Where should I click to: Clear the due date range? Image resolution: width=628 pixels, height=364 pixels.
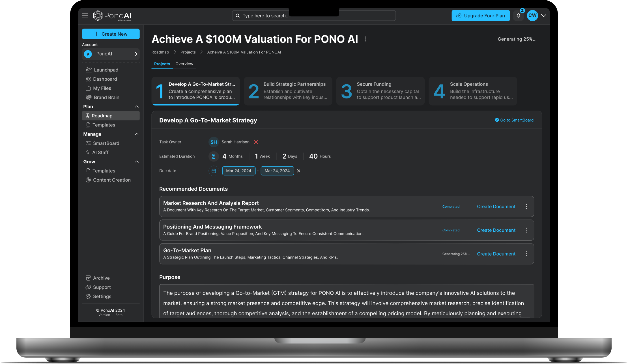coord(298,171)
